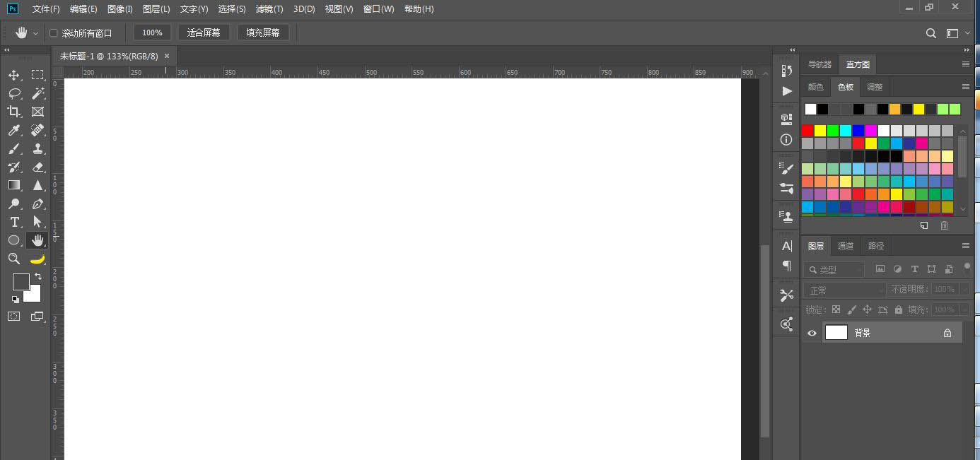The height and width of the screenshot is (460, 980).
Task: Open search via magnifier in options bar
Action: (x=931, y=33)
